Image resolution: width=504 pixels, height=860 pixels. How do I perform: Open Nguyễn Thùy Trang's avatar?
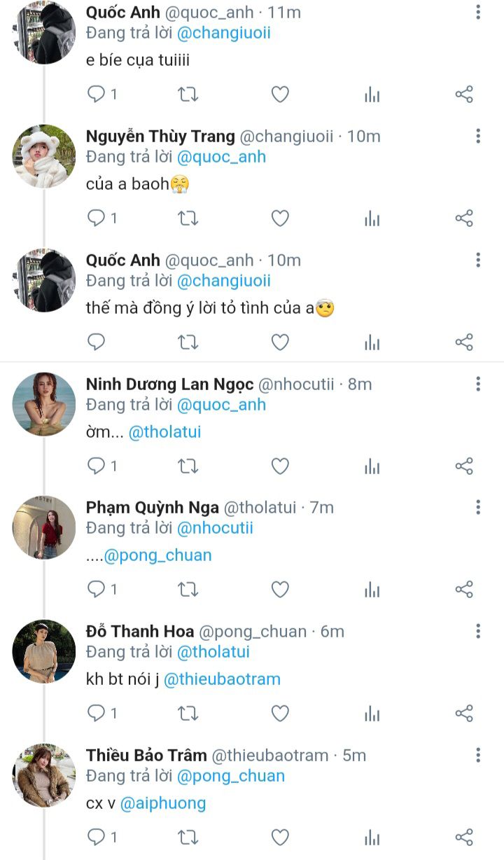pyautogui.click(x=43, y=156)
